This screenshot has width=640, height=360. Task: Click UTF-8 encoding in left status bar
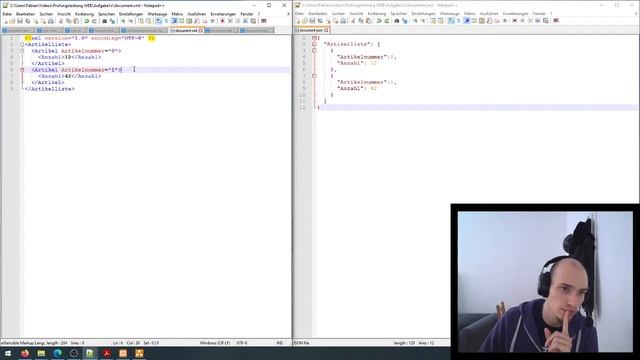(x=242, y=343)
